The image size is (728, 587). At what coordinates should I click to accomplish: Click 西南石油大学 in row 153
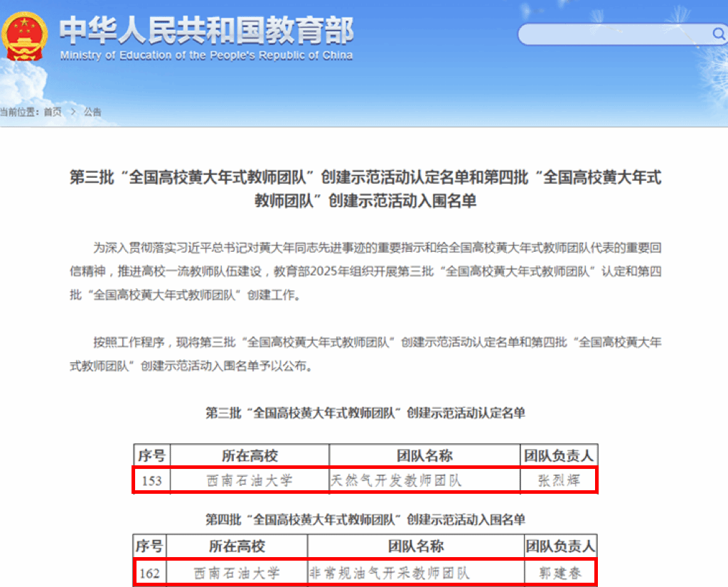(x=249, y=480)
